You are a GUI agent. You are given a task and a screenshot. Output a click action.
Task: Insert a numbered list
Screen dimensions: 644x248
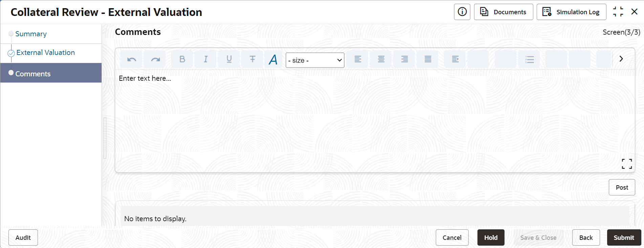pyautogui.click(x=529, y=59)
